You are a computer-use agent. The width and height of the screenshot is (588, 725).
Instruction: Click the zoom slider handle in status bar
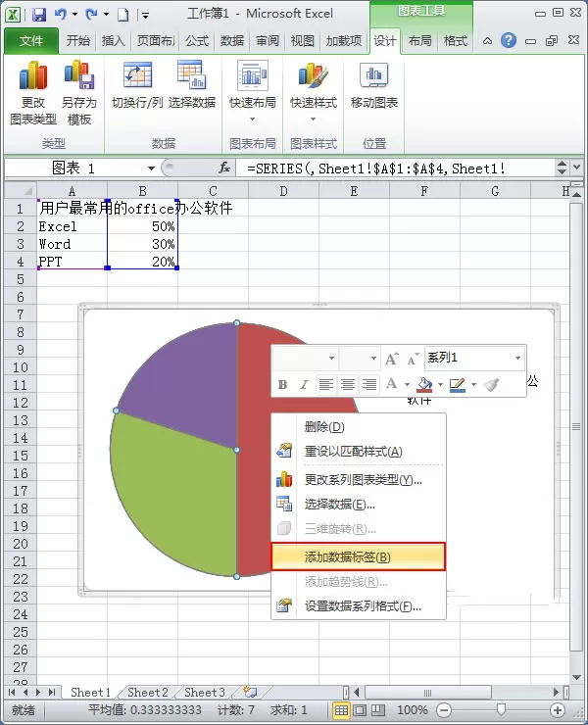coord(501,709)
